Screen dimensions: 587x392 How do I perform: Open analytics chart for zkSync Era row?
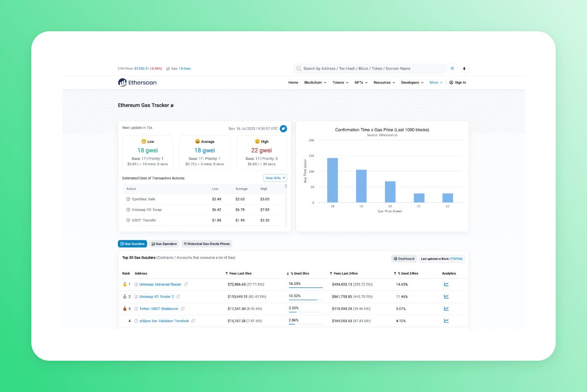coord(446,321)
